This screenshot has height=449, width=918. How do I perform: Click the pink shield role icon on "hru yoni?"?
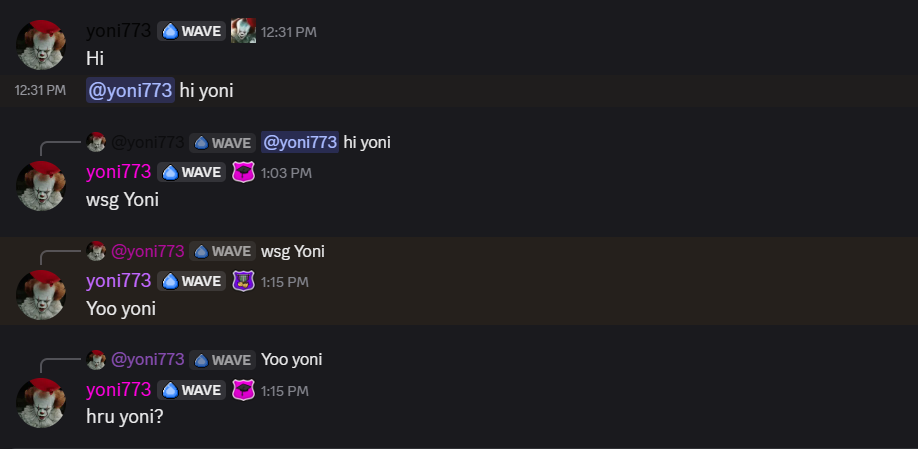pos(243,390)
